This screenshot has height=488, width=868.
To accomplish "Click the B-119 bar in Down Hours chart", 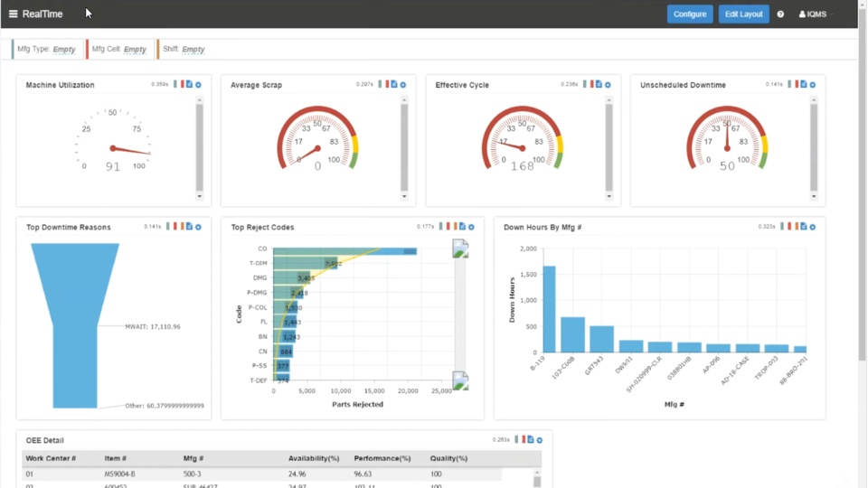I will point(549,309).
